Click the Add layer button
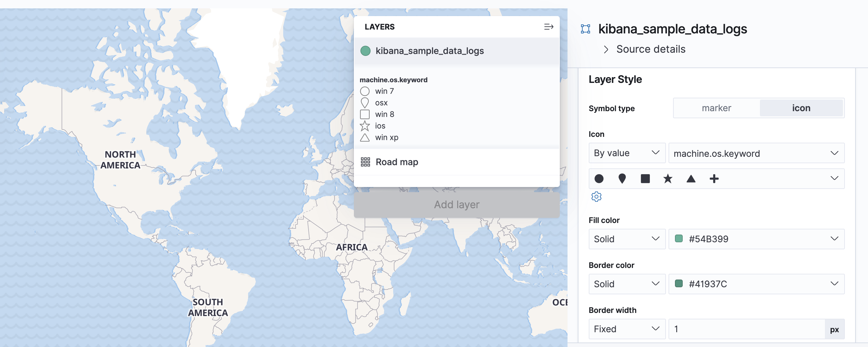This screenshot has height=347, width=868. 456,205
